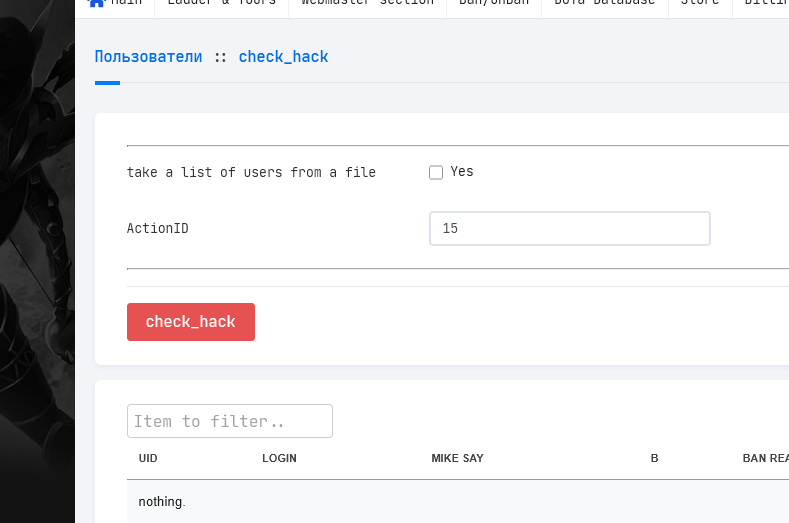Focus the ActionID input field
This screenshot has height=523, width=789.
point(569,228)
